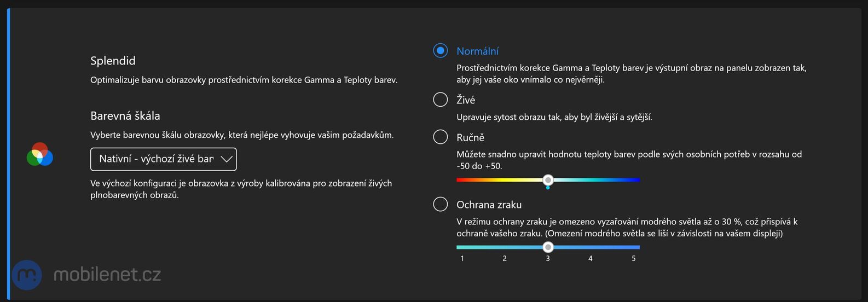Viewport: 868px width, 302px height.
Task: Select the Normální radio button
Action: click(x=441, y=51)
